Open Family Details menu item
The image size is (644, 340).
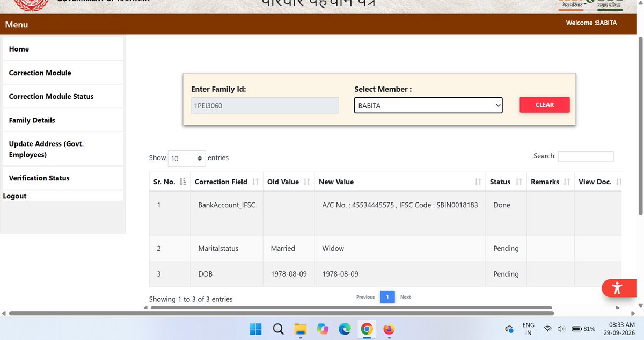63,120
